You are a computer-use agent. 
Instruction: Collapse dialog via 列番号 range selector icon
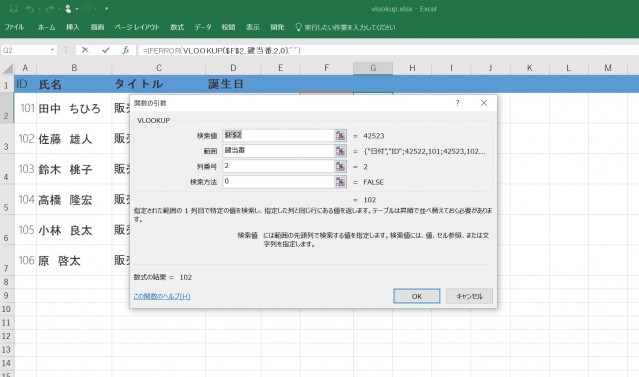340,167
